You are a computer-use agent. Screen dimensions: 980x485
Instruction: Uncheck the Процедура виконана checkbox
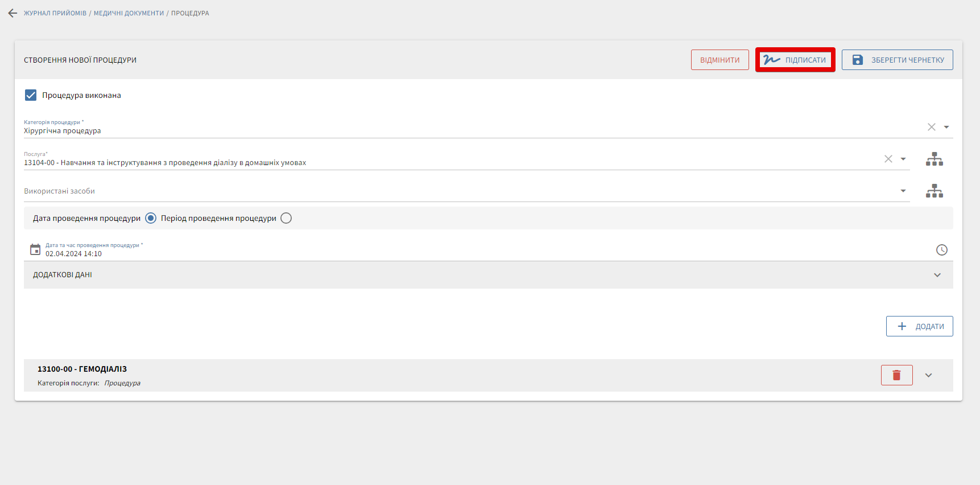click(x=31, y=95)
